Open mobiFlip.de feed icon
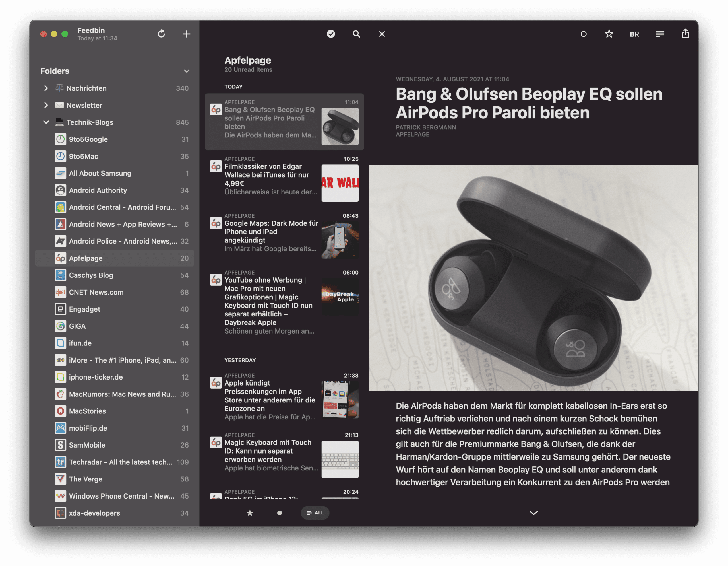 (x=60, y=428)
